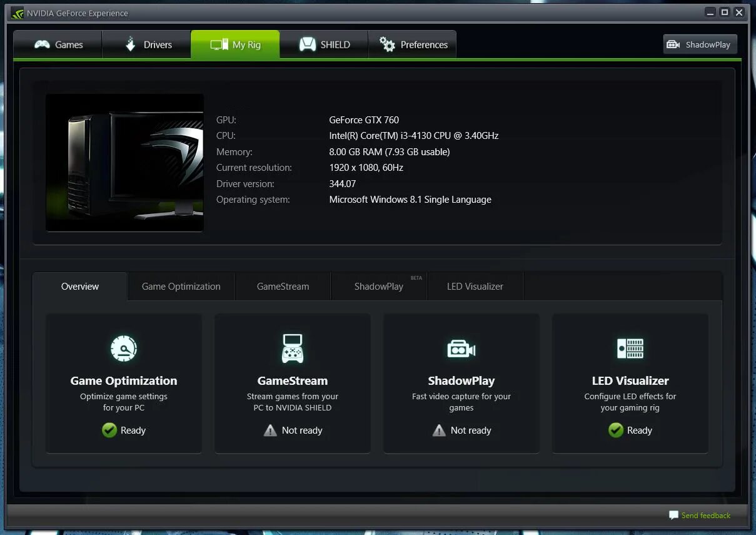Click the monitor icon on My Rig tab
Viewport: 756px width, 535px height.
(x=219, y=44)
